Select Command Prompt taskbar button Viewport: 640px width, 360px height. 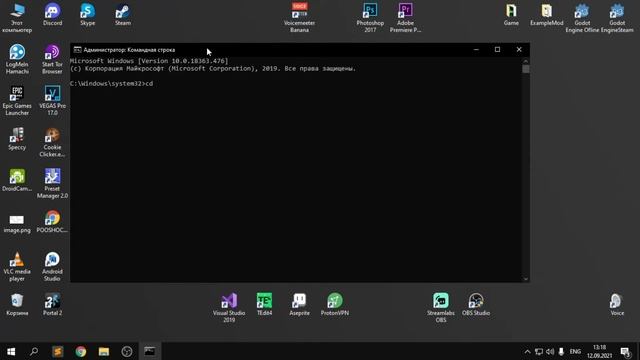(x=150, y=351)
